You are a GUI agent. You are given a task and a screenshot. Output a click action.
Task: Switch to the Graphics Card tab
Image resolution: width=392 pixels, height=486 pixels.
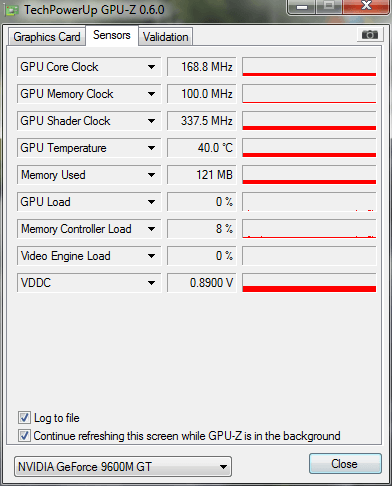coord(47,37)
